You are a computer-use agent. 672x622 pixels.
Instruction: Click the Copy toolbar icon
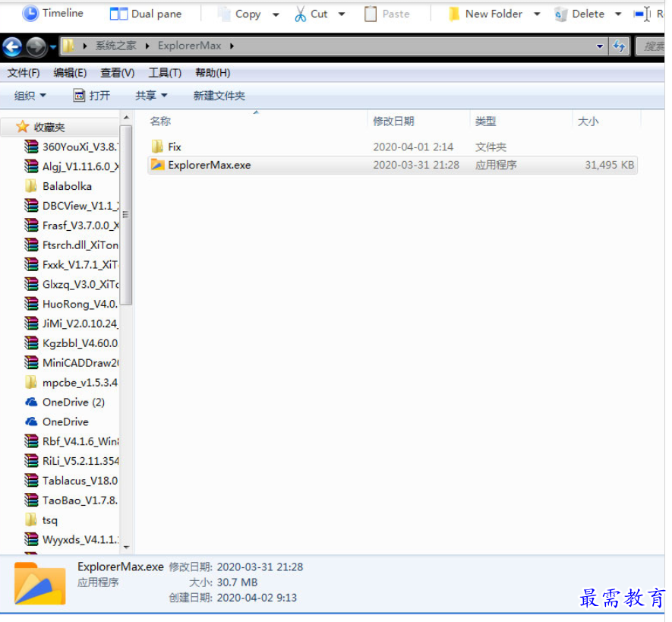(x=224, y=14)
